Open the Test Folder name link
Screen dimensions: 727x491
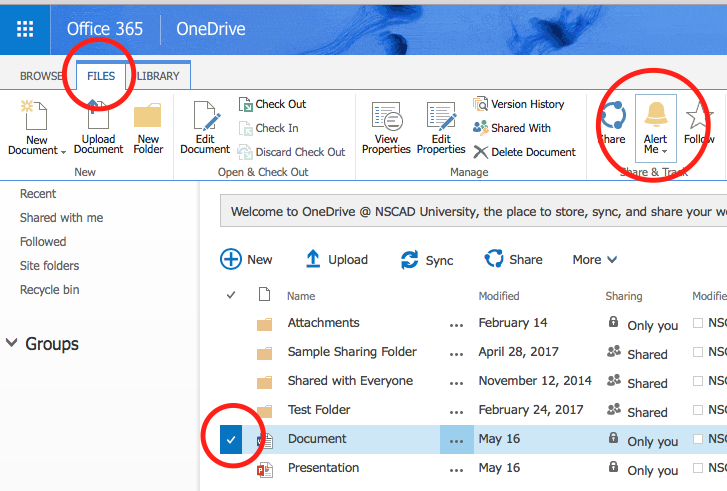(319, 410)
